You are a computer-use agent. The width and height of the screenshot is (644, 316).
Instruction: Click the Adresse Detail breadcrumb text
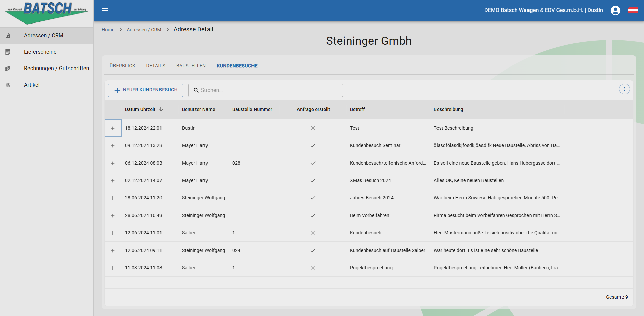[x=193, y=29]
